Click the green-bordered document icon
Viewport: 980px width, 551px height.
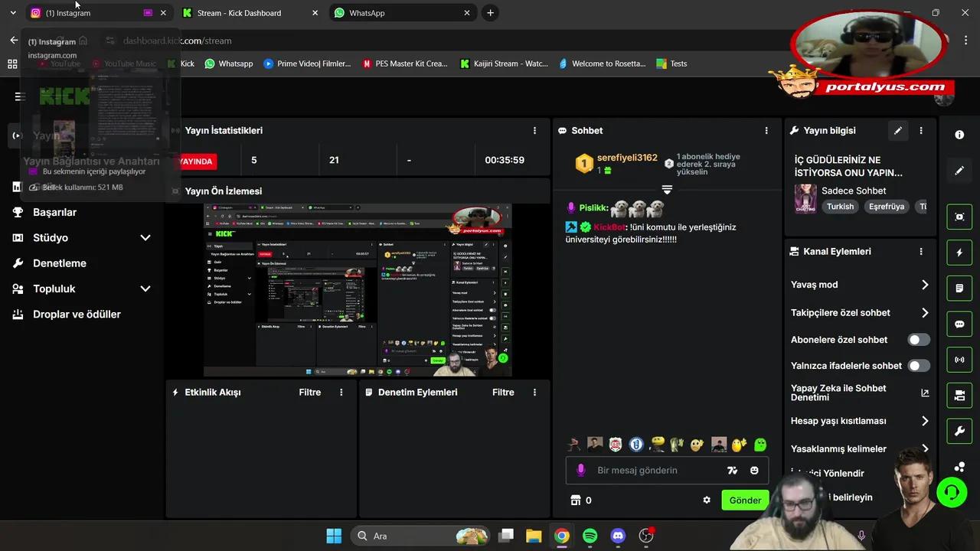pyautogui.click(x=959, y=289)
